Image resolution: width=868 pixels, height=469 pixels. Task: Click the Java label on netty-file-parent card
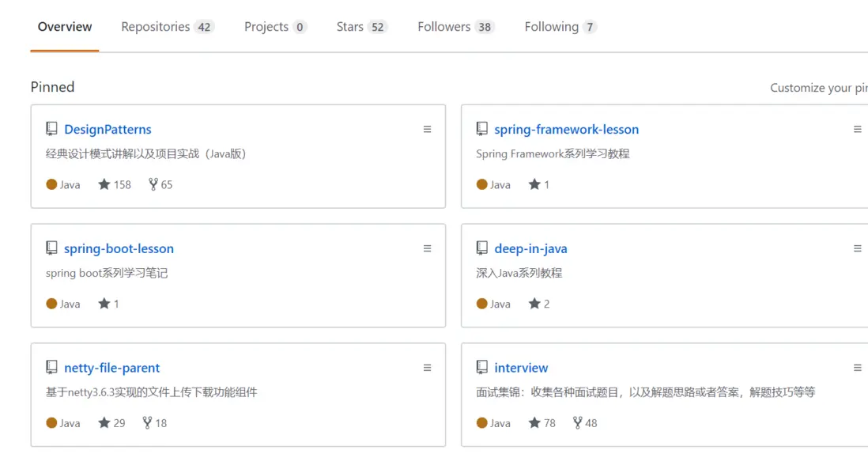point(70,423)
